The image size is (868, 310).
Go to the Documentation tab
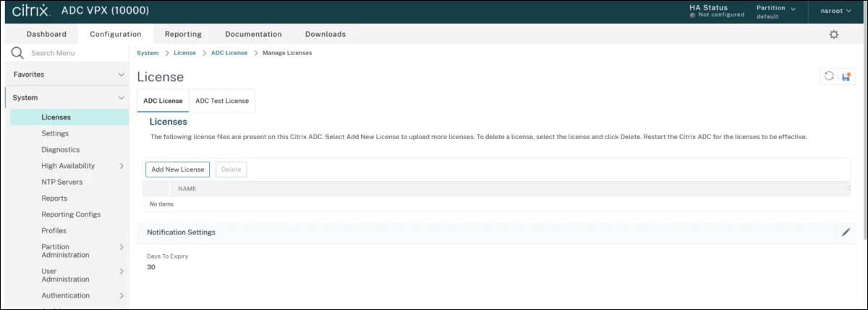[253, 34]
